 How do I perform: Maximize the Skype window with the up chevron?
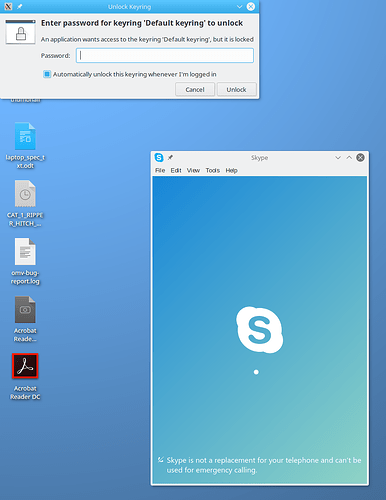349,157
